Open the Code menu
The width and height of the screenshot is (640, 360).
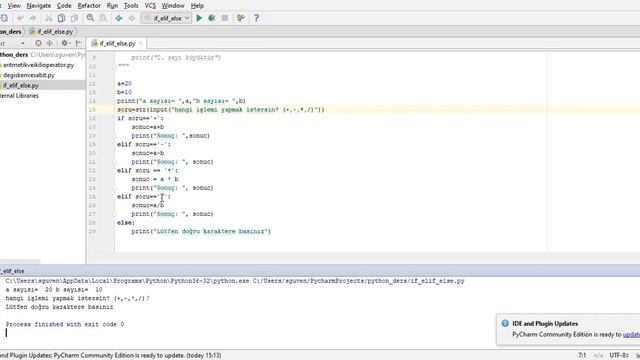(x=64, y=6)
